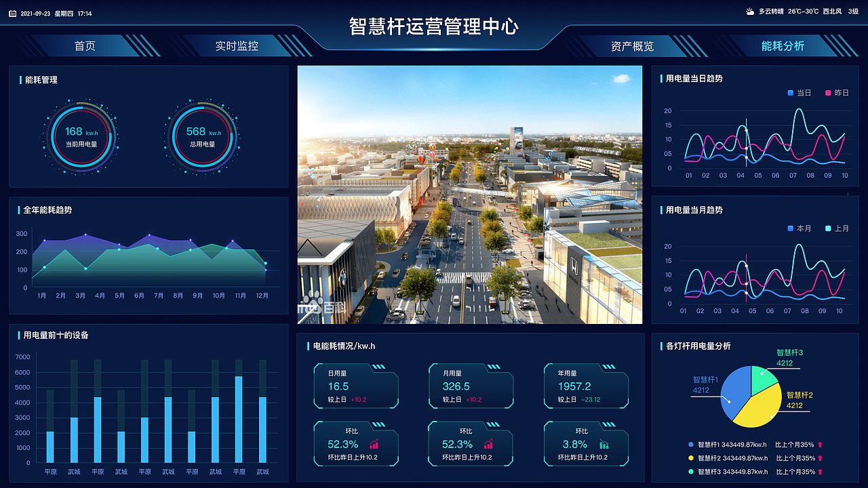
Task: Click the 12月 label on yearly trend axis
Action: [262, 296]
